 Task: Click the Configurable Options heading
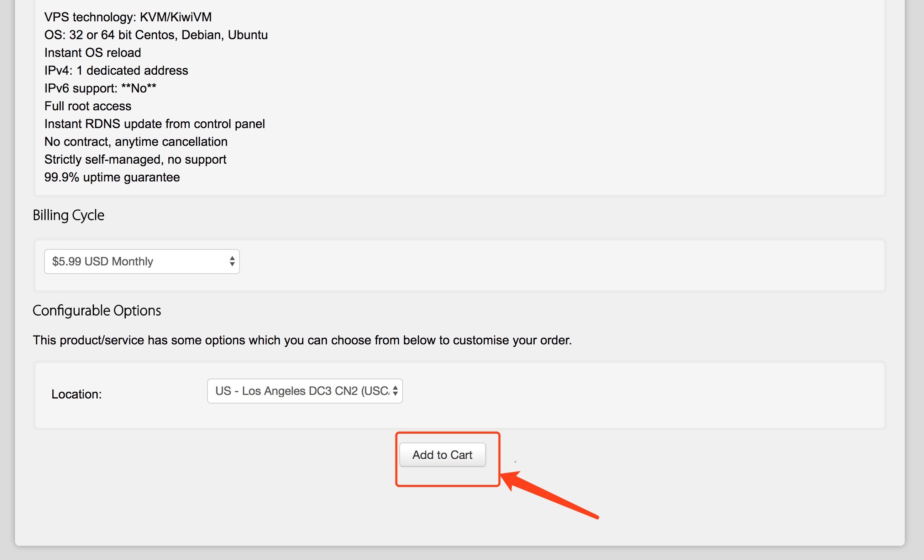(97, 310)
